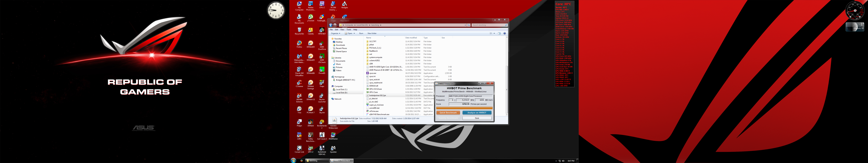Sort by Name column header
This screenshot has height=163, width=868.
(385, 38)
